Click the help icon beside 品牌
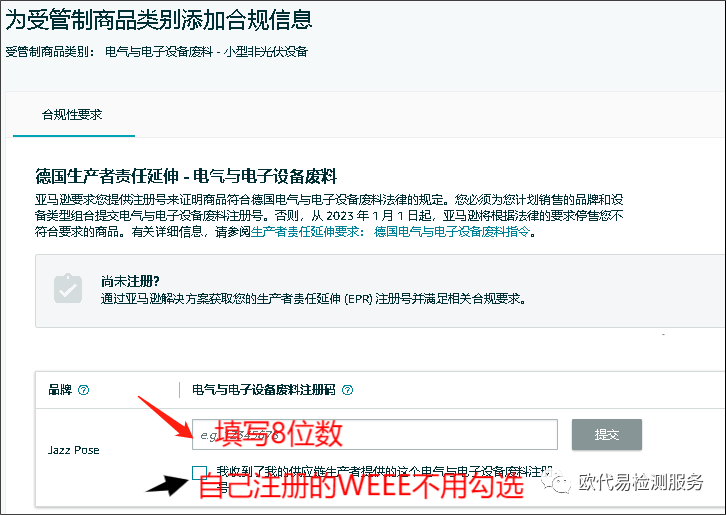This screenshot has height=515, width=727. pos(83,390)
